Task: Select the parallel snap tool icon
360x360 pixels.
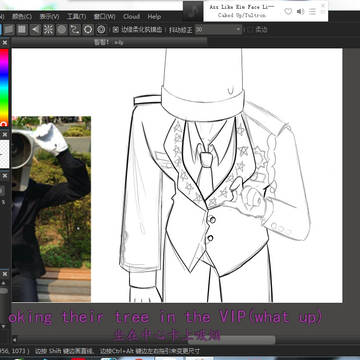Action: [x=9, y=30]
